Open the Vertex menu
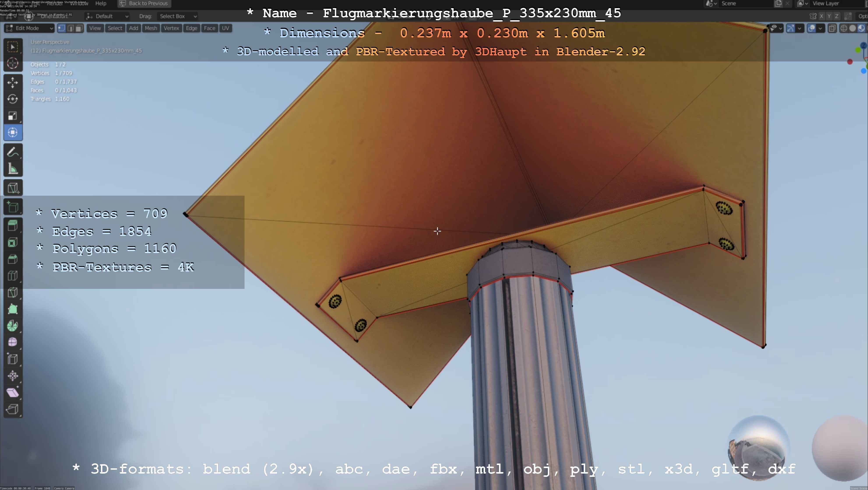This screenshot has height=490, width=868. (171, 28)
